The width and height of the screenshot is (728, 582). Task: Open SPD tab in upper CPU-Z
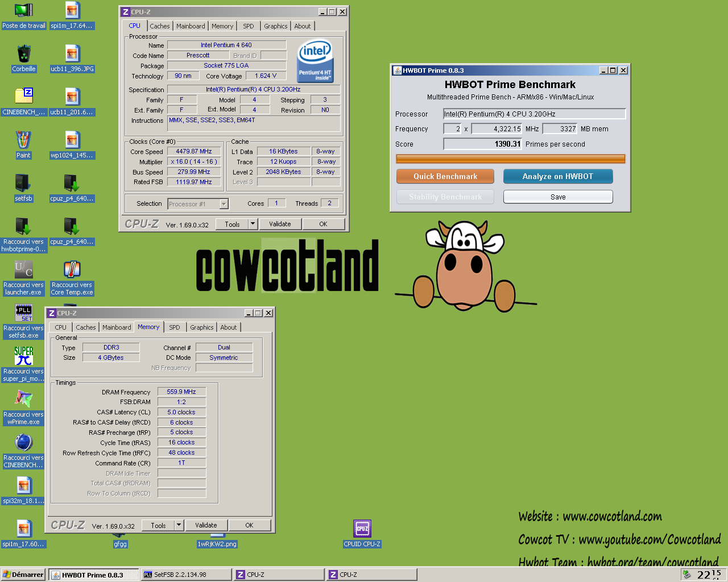(249, 26)
